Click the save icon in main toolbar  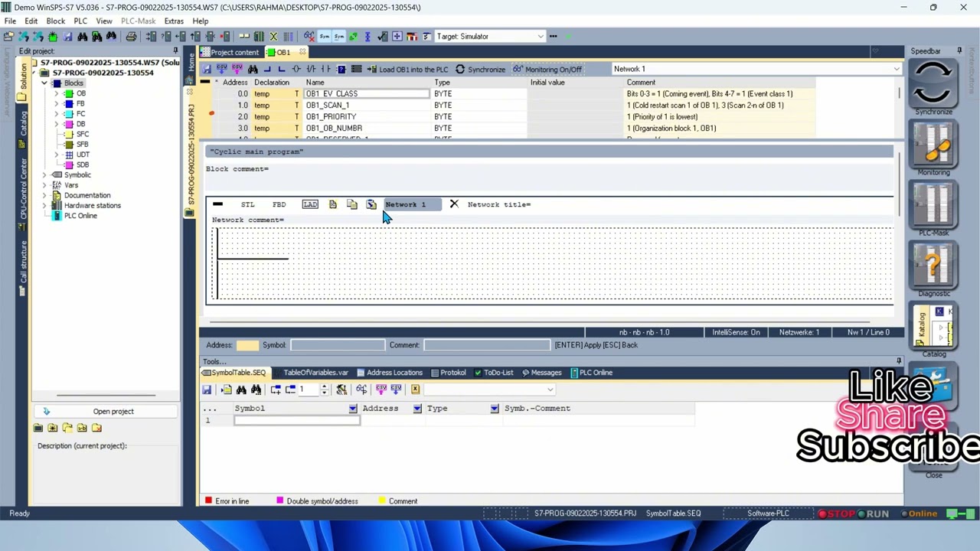67,37
